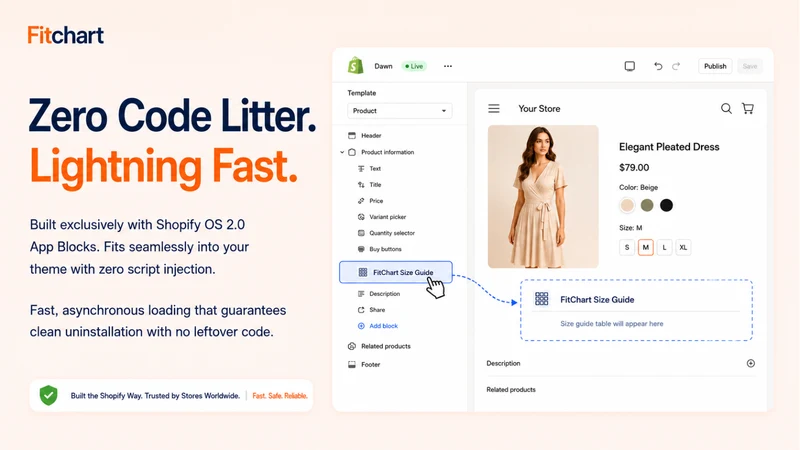Click the Publish button
The image size is (800, 450).
pos(715,66)
